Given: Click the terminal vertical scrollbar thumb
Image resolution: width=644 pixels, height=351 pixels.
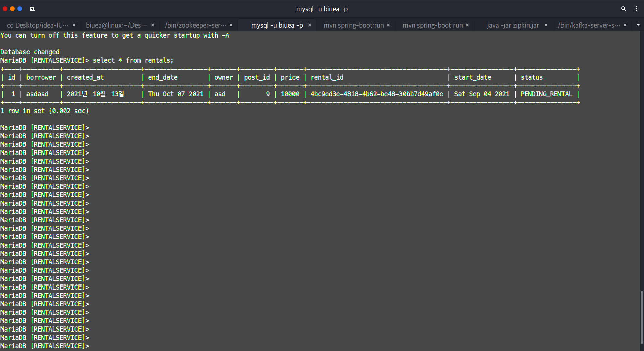Looking at the screenshot, I should (642, 317).
